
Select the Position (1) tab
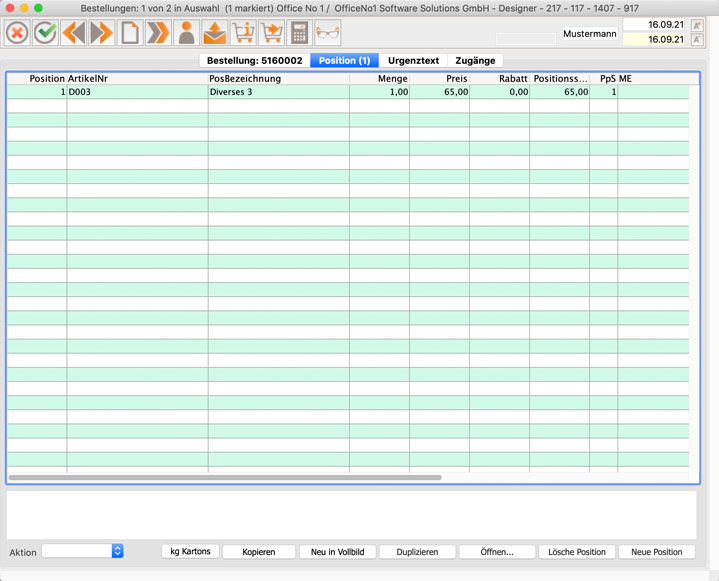click(x=344, y=61)
